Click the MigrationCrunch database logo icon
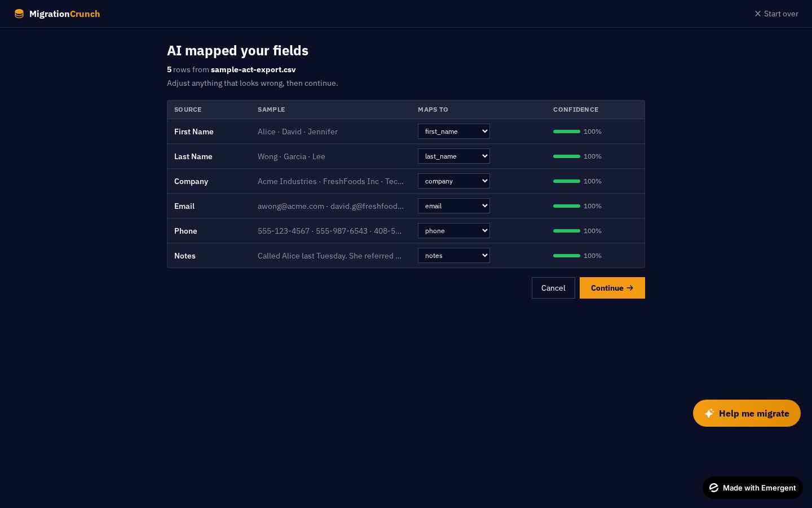 point(19,14)
